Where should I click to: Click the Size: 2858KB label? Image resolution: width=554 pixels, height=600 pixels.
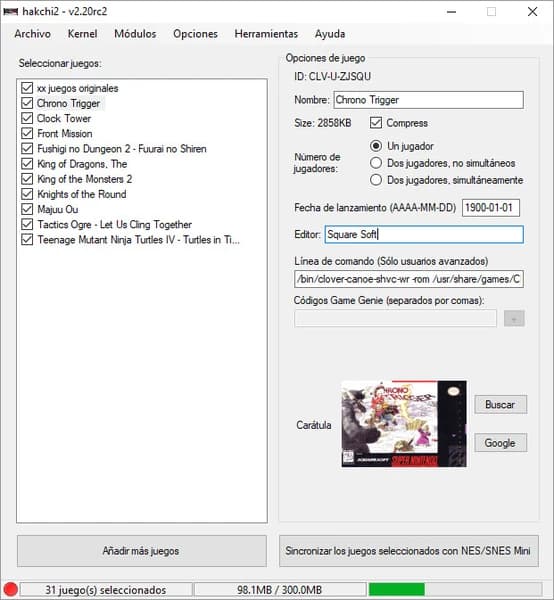[322, 123]
